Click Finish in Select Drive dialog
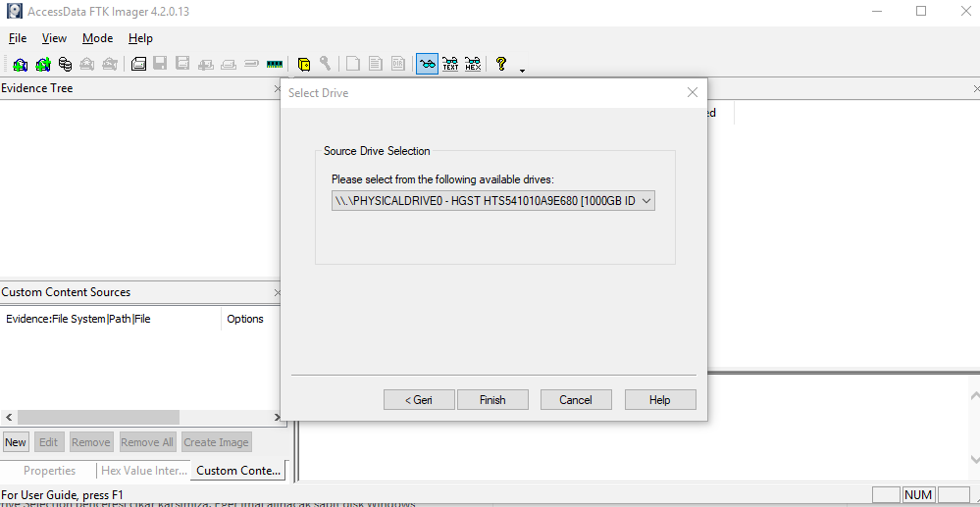 492,400
